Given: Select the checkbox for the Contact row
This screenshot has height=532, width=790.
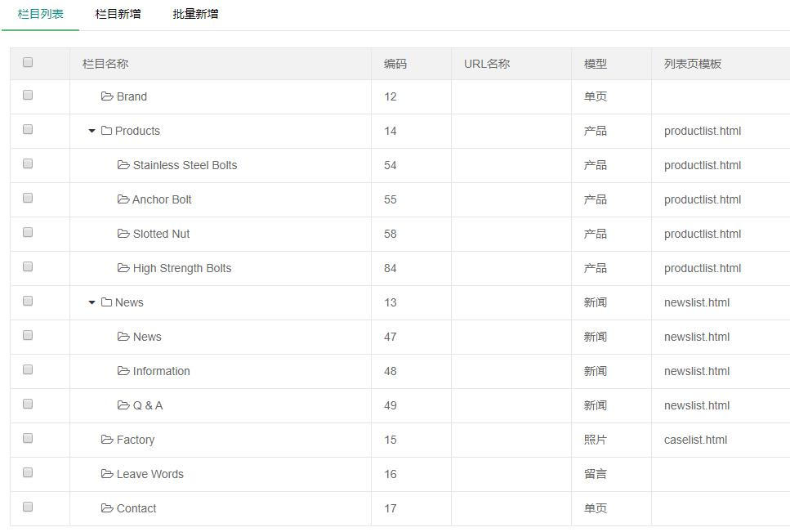Looking at the screenshot, I should (x=28, y=507).
